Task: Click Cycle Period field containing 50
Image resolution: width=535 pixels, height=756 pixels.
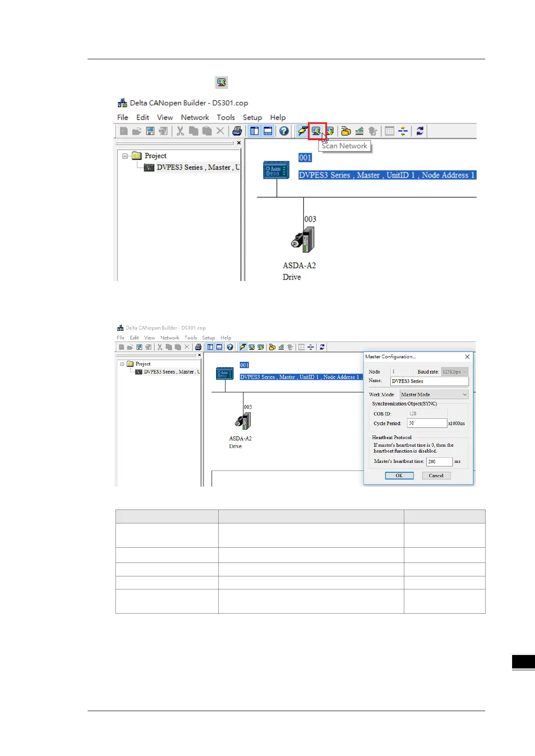Action: coord(427,423)
